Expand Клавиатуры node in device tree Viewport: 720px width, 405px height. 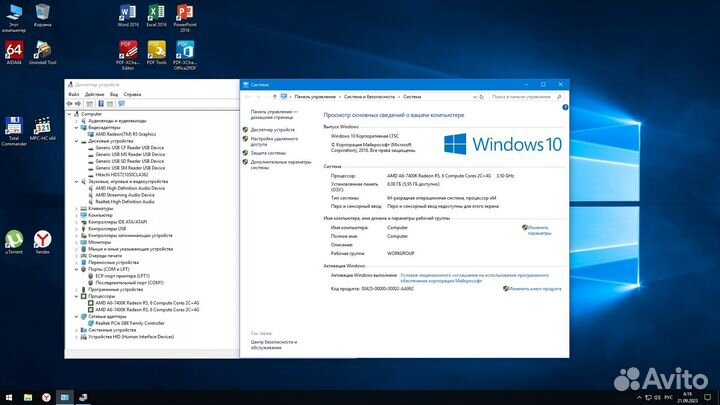click(77, 208)
